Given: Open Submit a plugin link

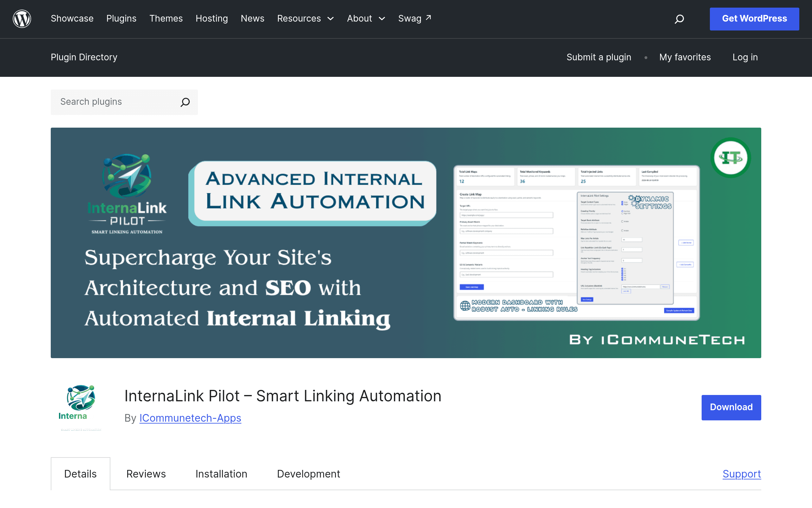Looking at the screenshot, I should pyautogui.click(x=599, y=57).
